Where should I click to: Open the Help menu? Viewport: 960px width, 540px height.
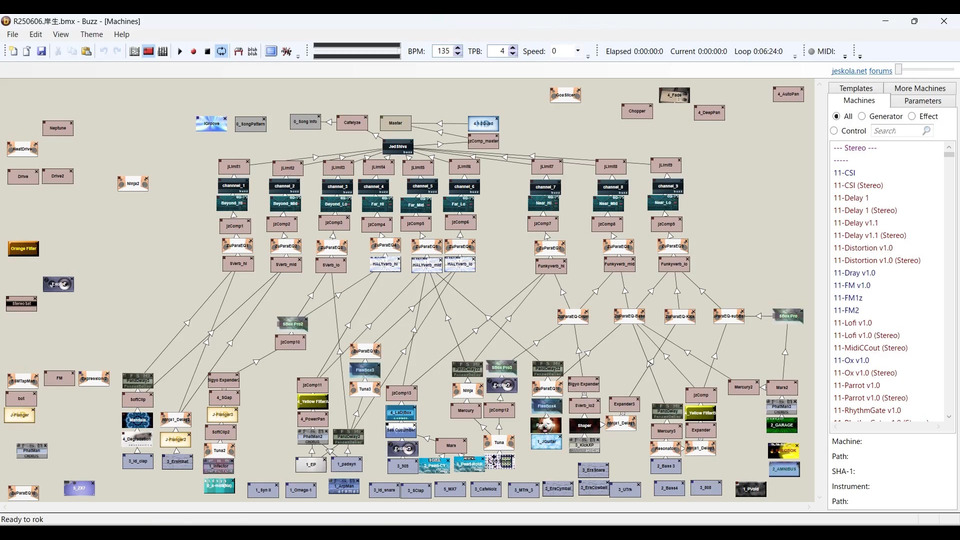point(121,34)
